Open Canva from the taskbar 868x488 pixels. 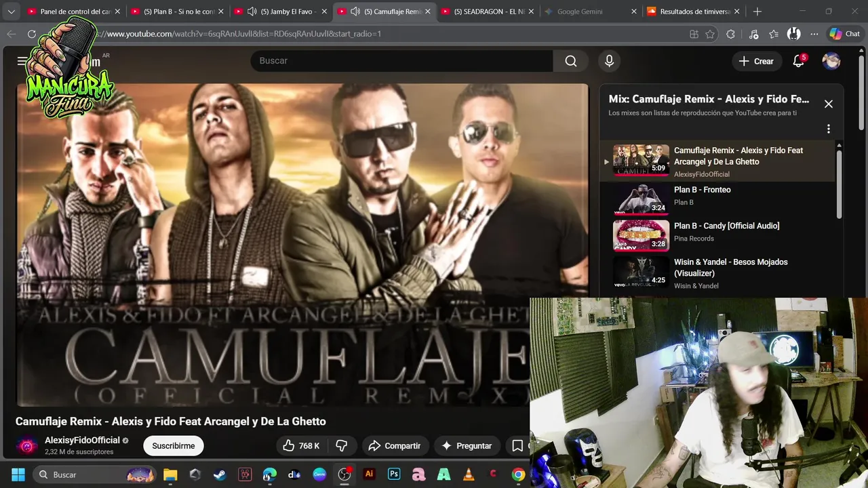tap(319, 474)
